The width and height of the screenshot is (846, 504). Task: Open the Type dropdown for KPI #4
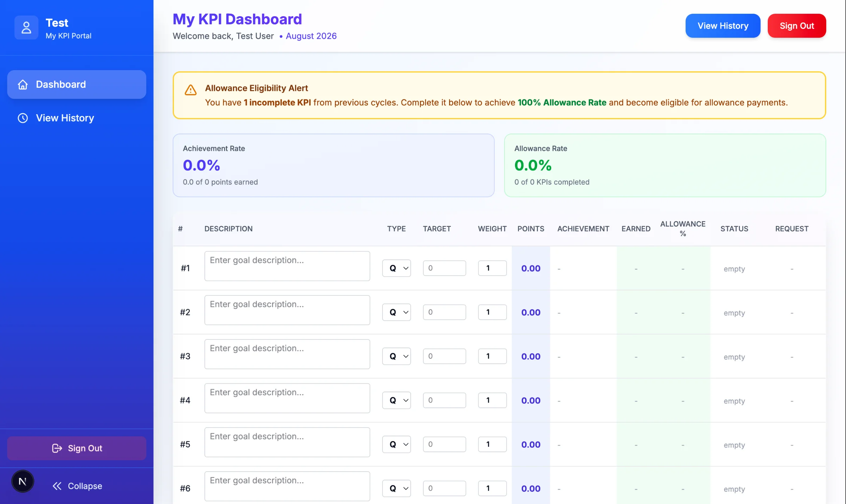(397, 400)
